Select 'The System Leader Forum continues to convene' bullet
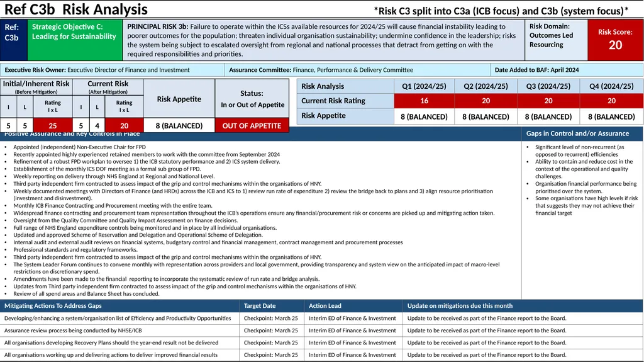The width and height of the screenshot is (644, 362). [x=256, y=268]
